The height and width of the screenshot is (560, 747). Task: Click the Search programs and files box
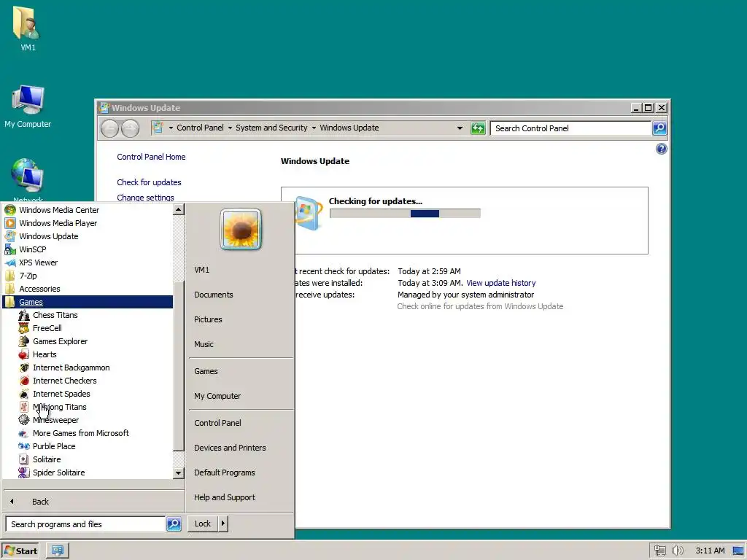click(x=85, y=524)
